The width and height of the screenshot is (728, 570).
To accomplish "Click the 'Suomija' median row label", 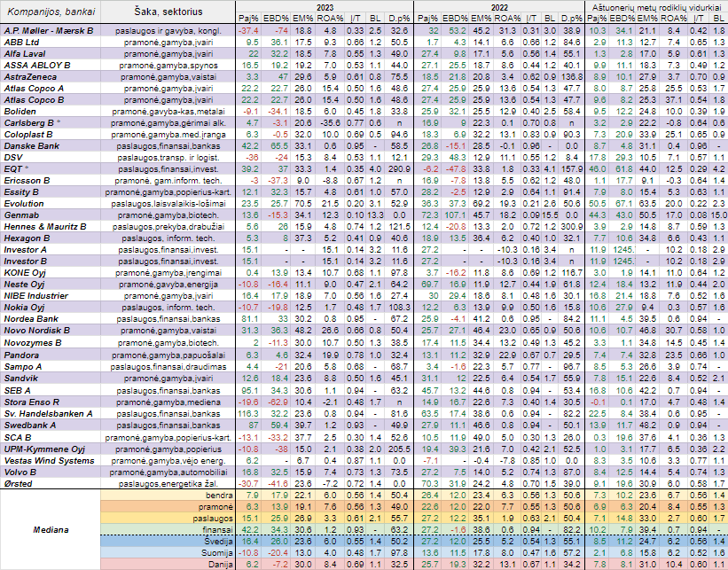I will 168,553.
